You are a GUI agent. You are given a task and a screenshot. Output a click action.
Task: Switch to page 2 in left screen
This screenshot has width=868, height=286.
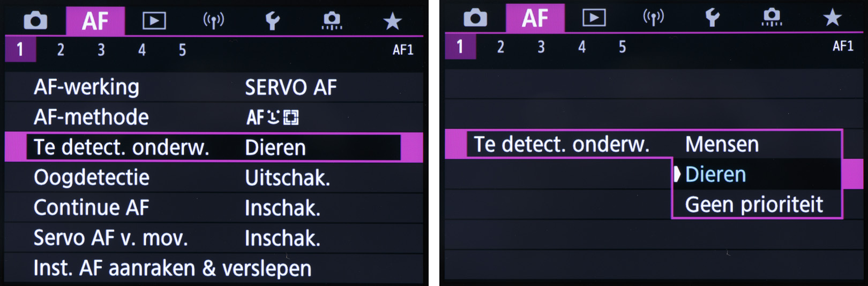tap(61, 50)
